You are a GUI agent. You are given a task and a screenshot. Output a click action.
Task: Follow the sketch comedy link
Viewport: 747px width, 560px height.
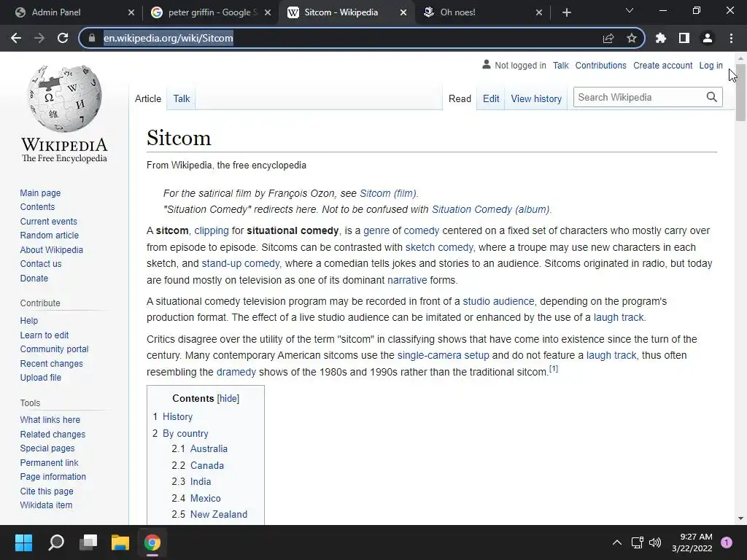point(438,247)
